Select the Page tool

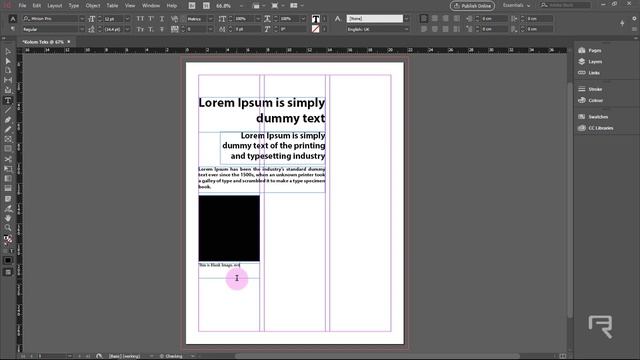pyautogui.click(x=8, y=71)
